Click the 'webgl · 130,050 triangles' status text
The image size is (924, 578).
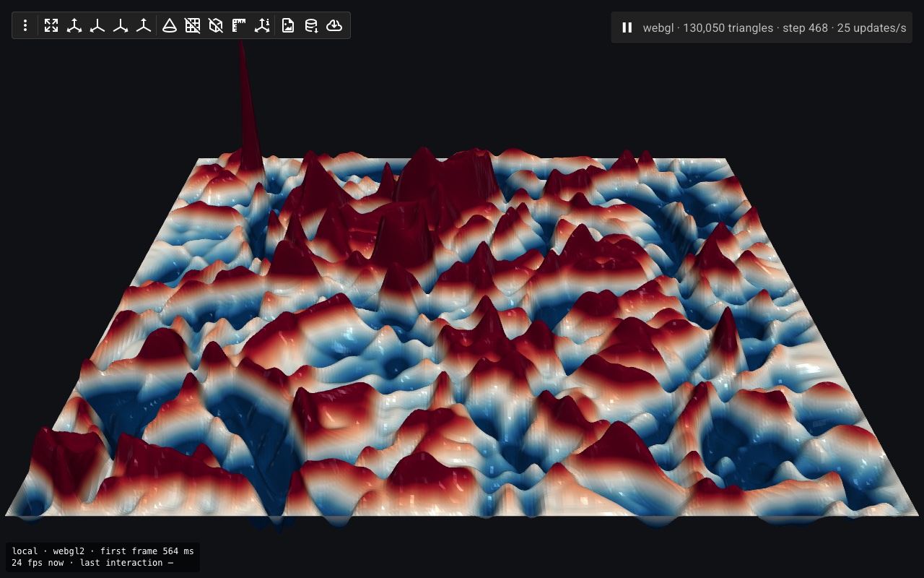click(707, 27)
